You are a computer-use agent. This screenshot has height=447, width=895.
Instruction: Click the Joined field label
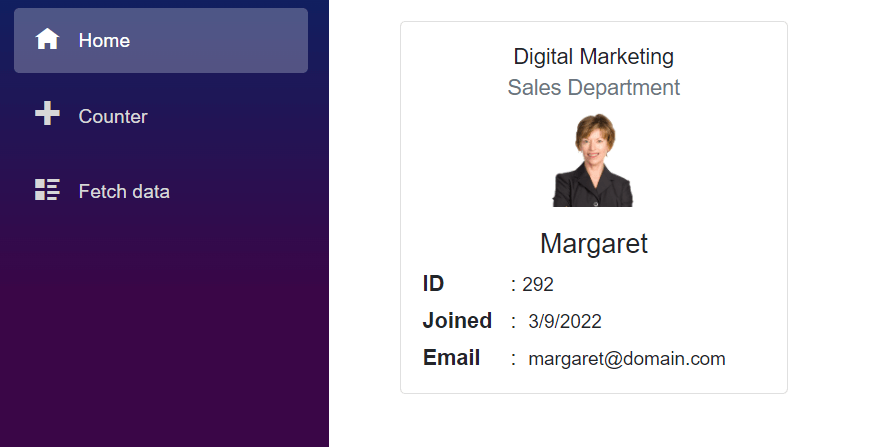(457, 321)
